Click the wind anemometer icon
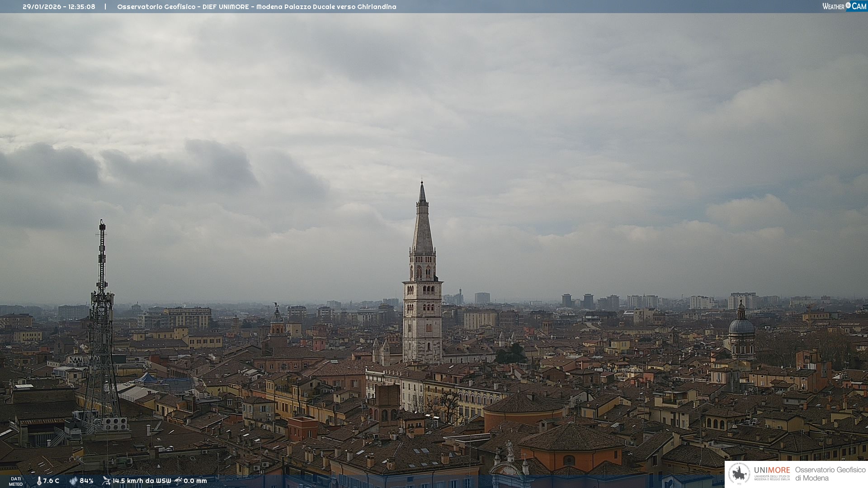The height and width of the screenshot is (488, 868). 106,481
